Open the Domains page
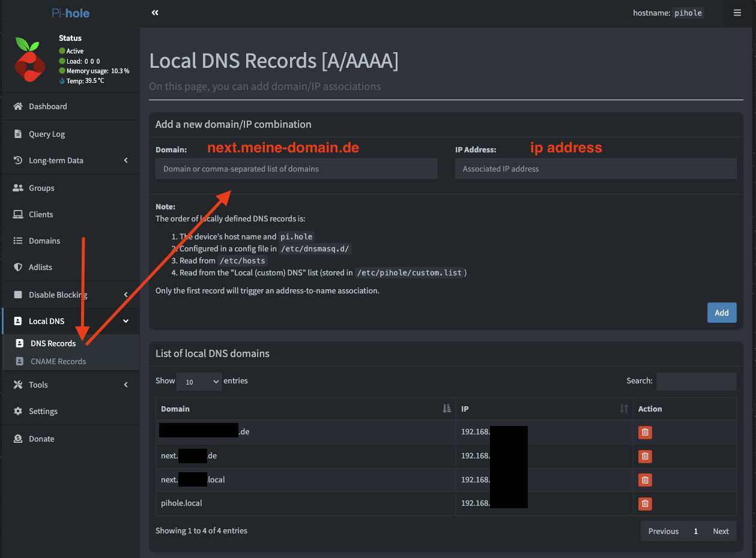This screenshot has width=756, height=558. click(x=45, y=241)
